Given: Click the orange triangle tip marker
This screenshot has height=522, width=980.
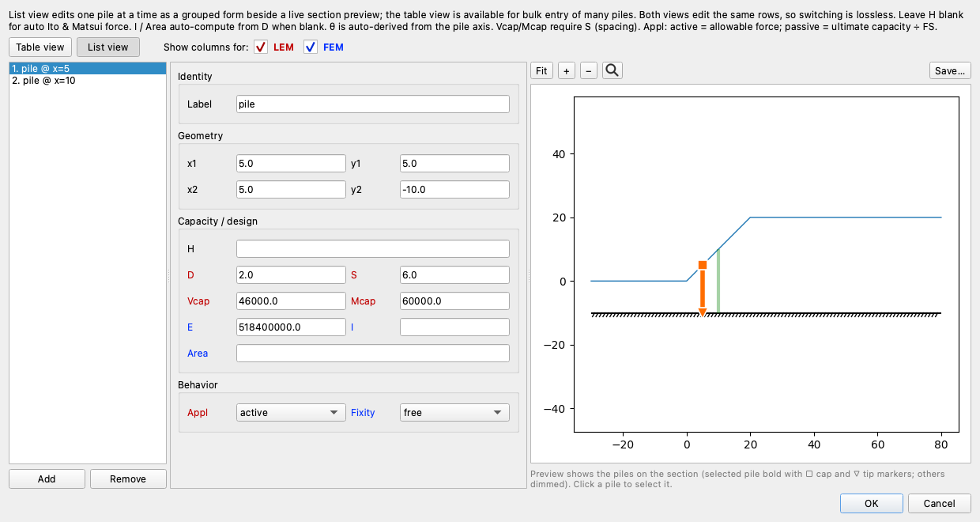Looking at the screenshot, I should pyautogui.click(x=703, y=312).
